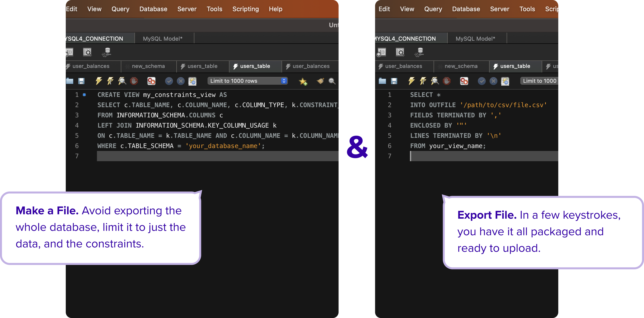Toggle stop-on-error option in left window
This screenshot has width=644, height=318.
(151, 81)
